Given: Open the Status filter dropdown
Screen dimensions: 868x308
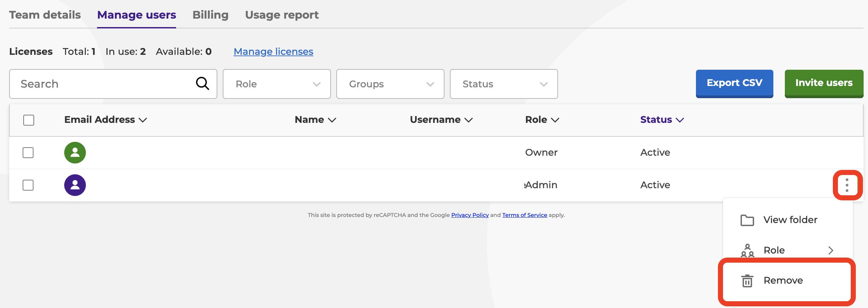Looking at the screenshot, I should click(504, 84).
